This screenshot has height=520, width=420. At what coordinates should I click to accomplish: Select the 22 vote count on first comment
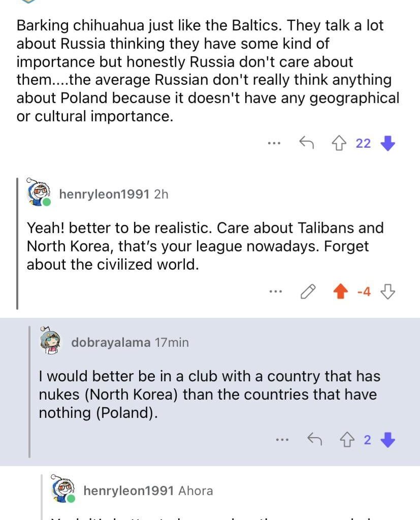(x=364, y=143)
